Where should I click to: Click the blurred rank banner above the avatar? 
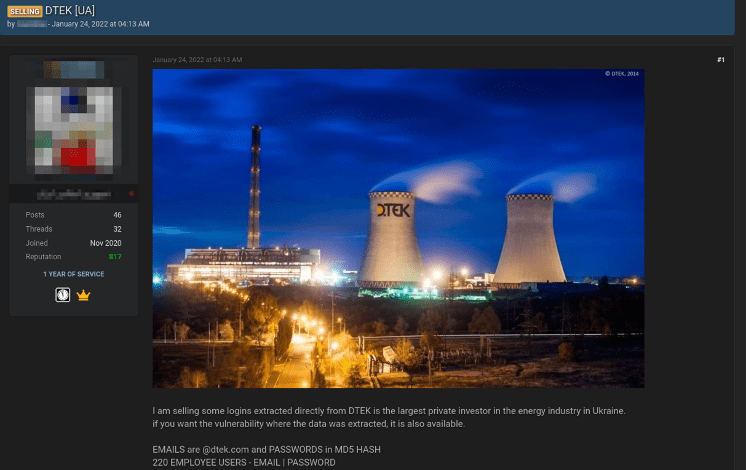click(74, 70)
